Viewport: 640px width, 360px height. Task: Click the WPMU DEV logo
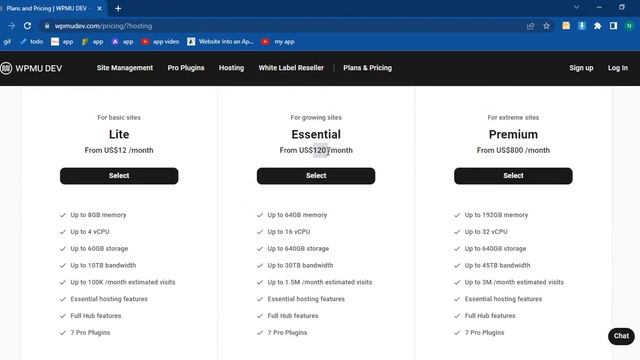tap(31, 68)
